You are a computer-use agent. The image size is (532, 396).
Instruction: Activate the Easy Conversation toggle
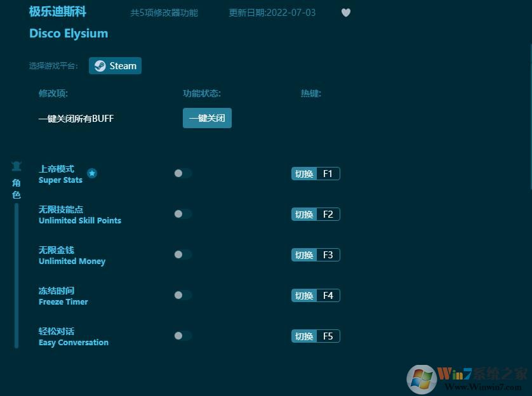[183, 336]
